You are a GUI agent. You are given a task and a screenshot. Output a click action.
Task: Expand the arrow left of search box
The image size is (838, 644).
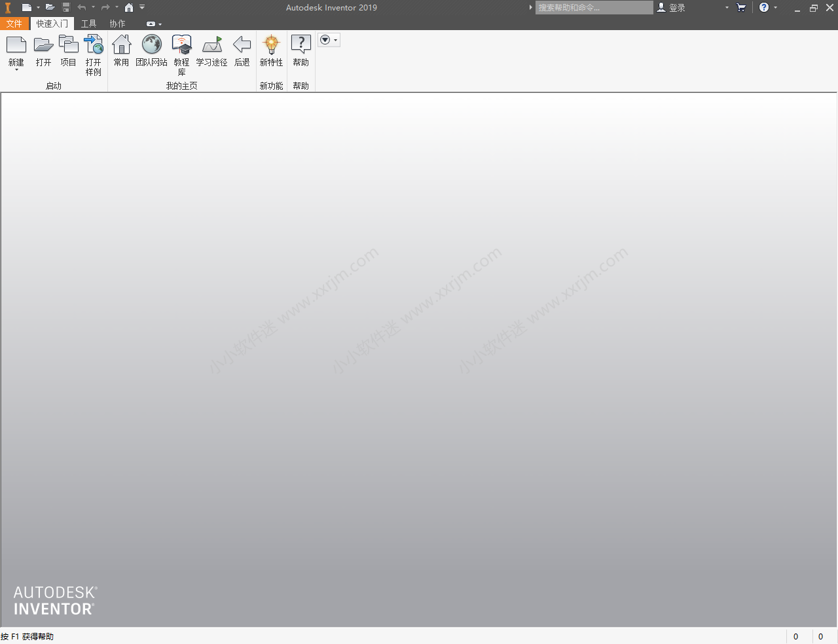531,8
